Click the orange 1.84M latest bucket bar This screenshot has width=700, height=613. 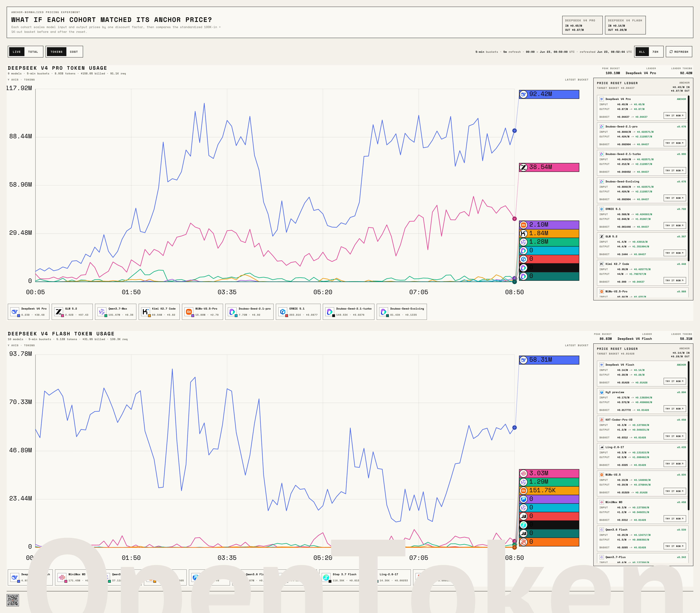(549, 233)
